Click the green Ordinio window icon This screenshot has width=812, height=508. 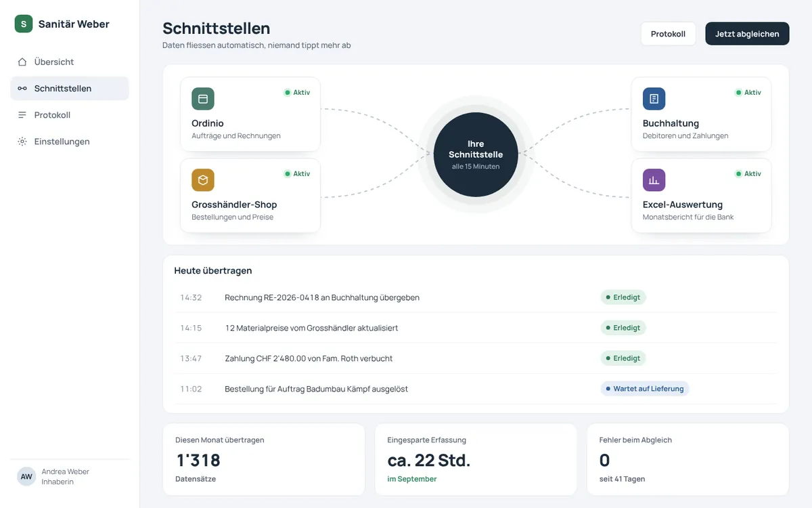(x=203, y=99)
